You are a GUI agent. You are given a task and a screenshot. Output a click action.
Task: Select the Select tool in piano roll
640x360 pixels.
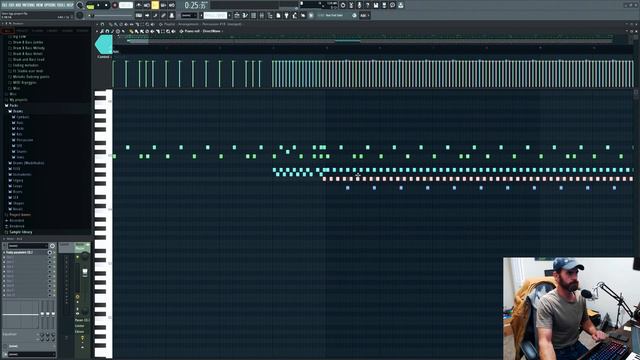(162, 31)
